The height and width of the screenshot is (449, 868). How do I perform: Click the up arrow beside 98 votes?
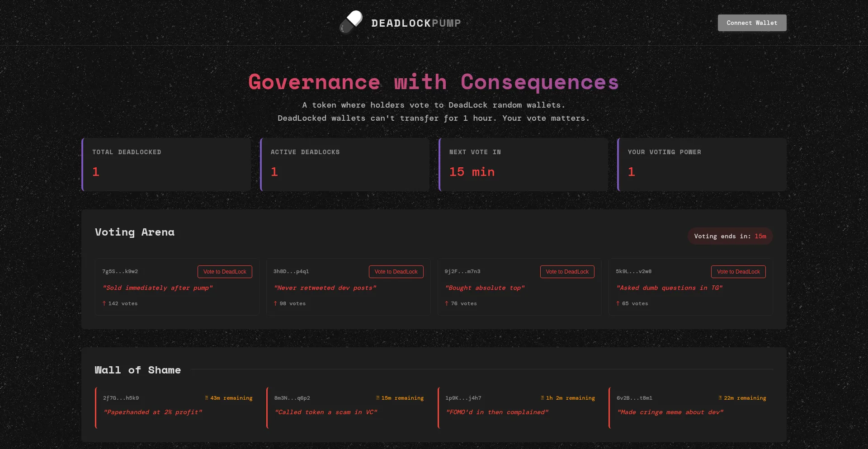point(275,303)
